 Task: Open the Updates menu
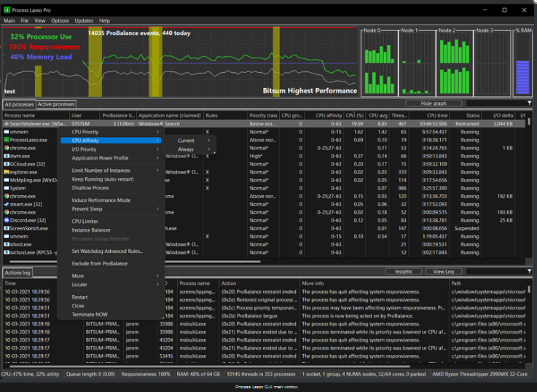[x=84, y=20]
